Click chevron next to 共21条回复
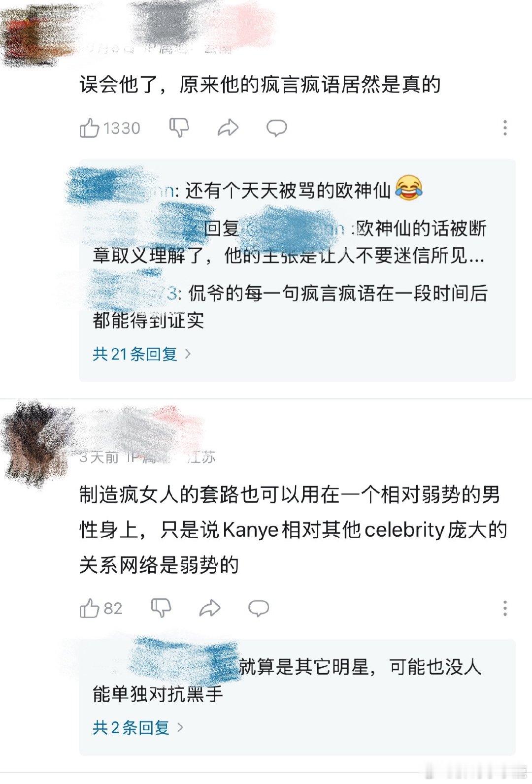This screenshot has height=784, width=532. pos(187,354)
